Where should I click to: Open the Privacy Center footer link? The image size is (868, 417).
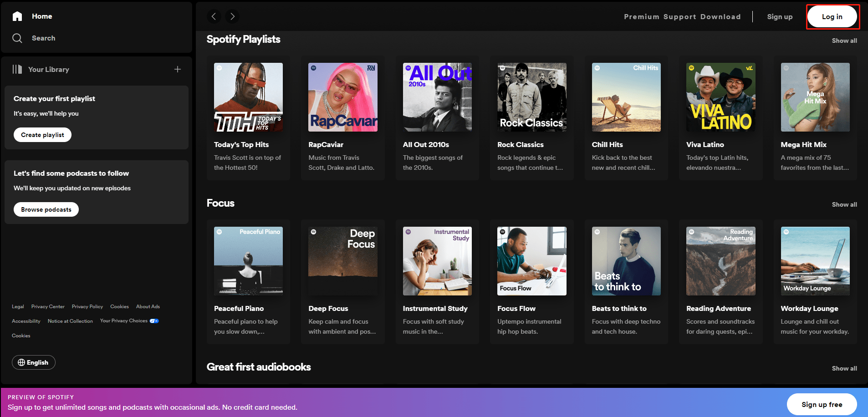point(48,306)
